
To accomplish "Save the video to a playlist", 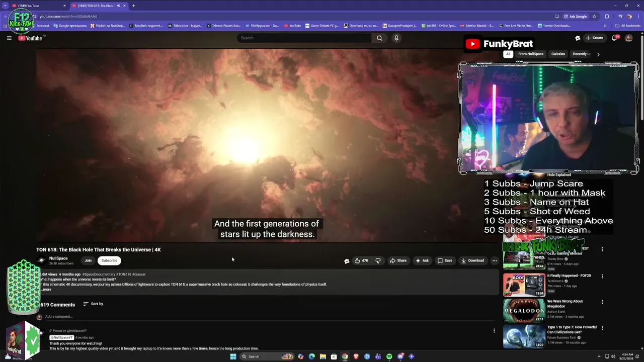I will click(445, 260).
